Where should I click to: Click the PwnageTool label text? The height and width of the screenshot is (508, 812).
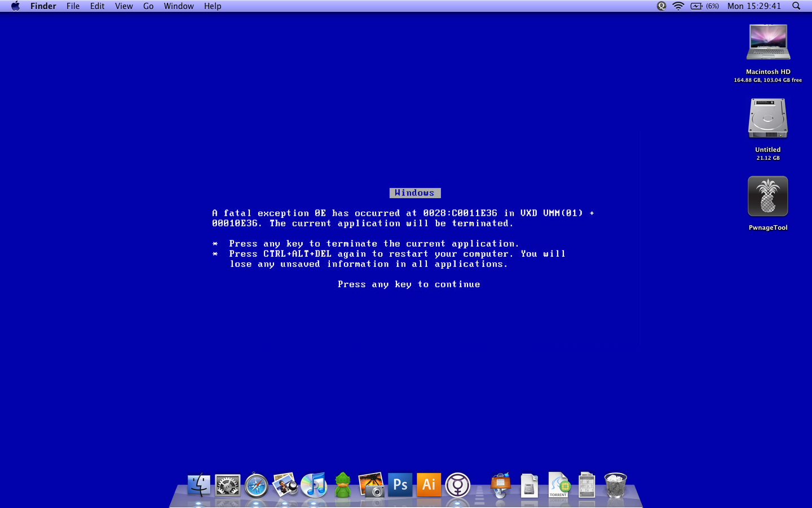768,227
